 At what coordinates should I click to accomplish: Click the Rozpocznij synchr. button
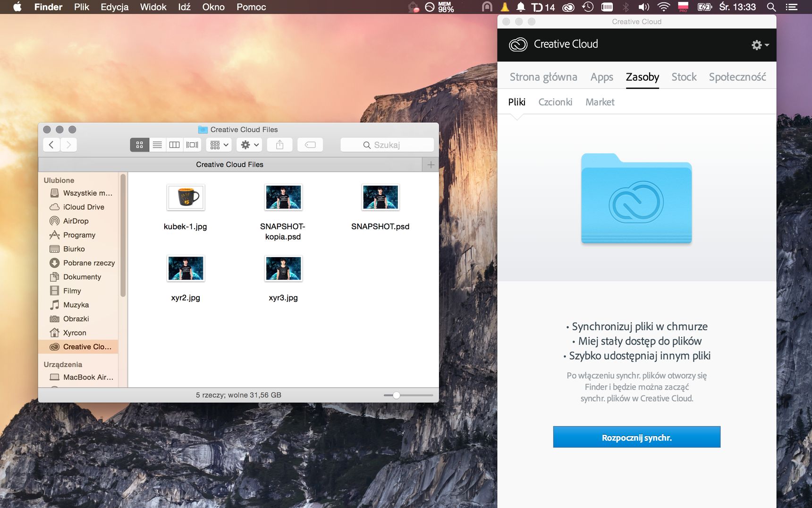point(636,437)
